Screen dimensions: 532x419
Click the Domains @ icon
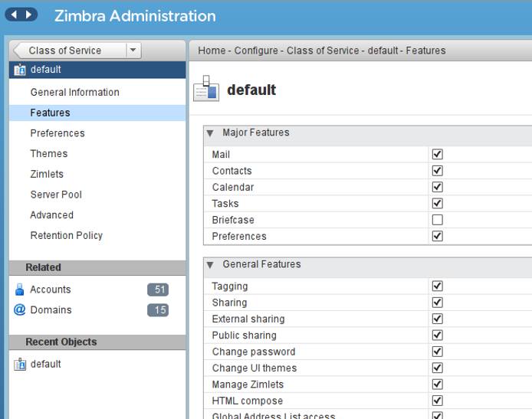tap(20, 310)
